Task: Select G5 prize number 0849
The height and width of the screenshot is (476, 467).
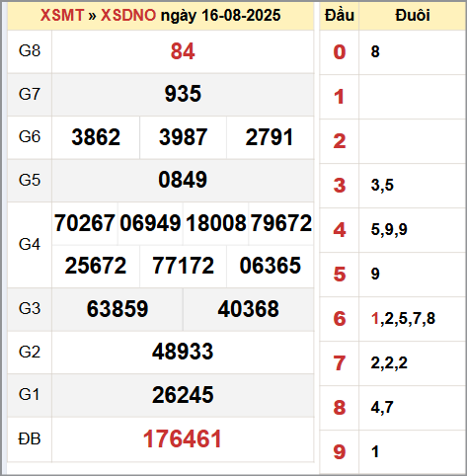Action: coord(183,180)
